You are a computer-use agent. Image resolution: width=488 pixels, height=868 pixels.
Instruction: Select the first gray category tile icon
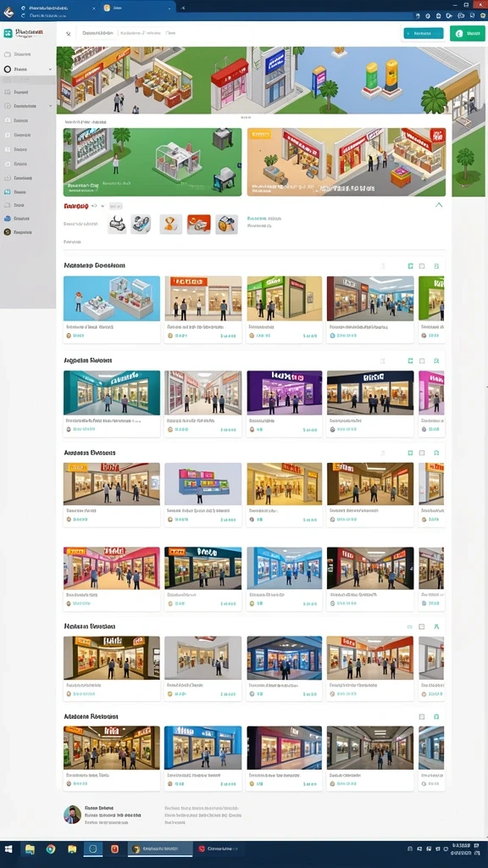117,224
